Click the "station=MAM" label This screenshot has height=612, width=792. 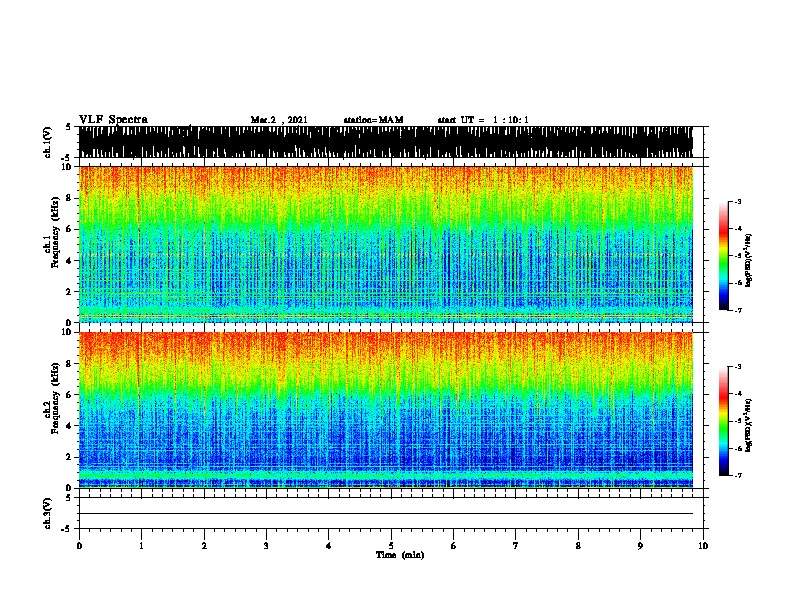point(373,120)
